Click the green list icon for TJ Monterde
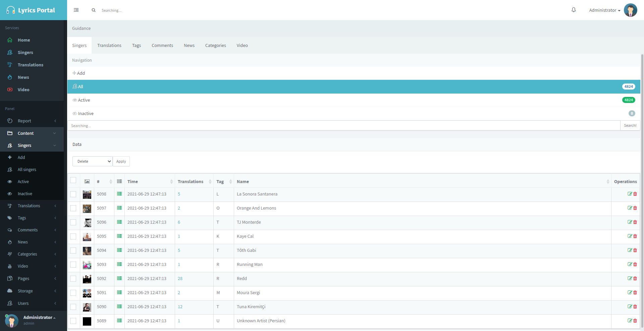This screenshot has width=644, height=331. pos(119,222)
